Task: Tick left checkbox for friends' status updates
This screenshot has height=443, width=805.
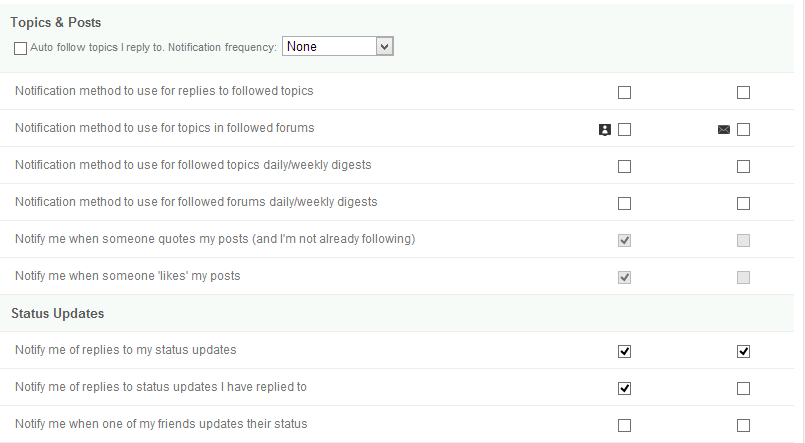Action: tap(625, 425)
